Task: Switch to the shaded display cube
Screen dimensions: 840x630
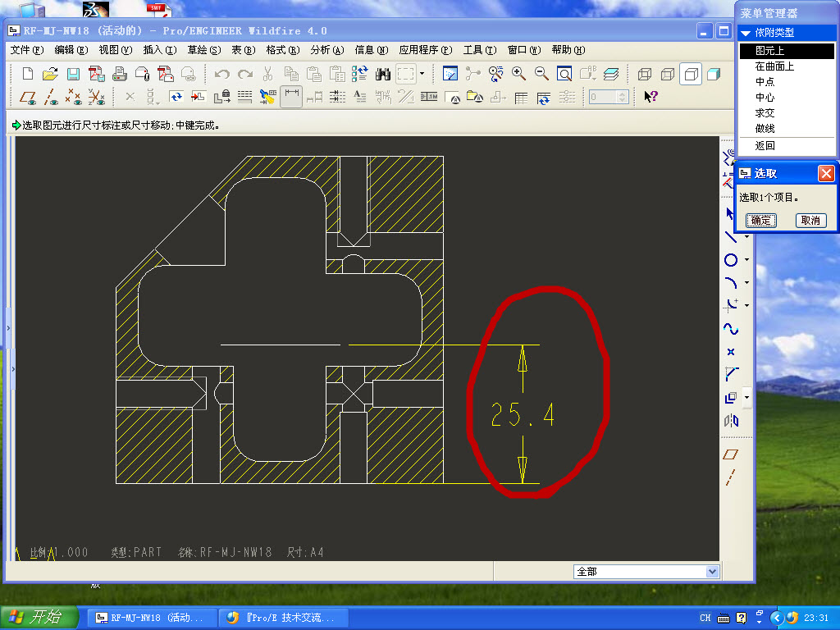Action: tap(714, 74)
